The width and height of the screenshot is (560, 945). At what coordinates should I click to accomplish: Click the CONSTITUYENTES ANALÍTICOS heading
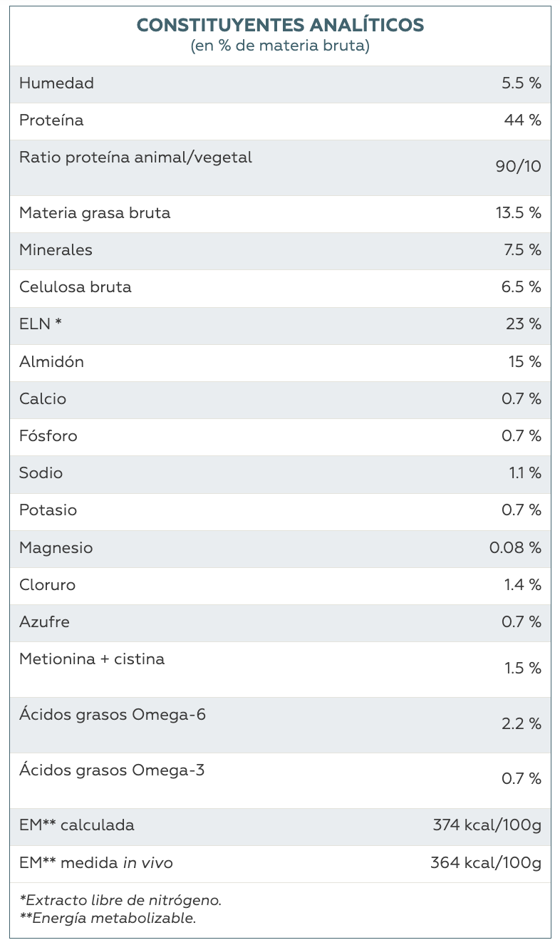[x=280, y=26]
